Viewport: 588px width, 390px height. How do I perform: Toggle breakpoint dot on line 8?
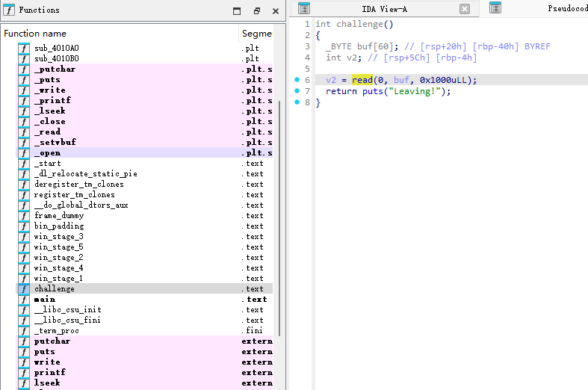point(297,102)
